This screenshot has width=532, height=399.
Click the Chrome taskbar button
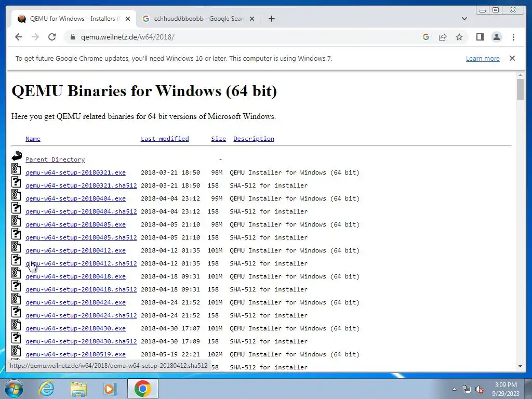coord(143,389)
